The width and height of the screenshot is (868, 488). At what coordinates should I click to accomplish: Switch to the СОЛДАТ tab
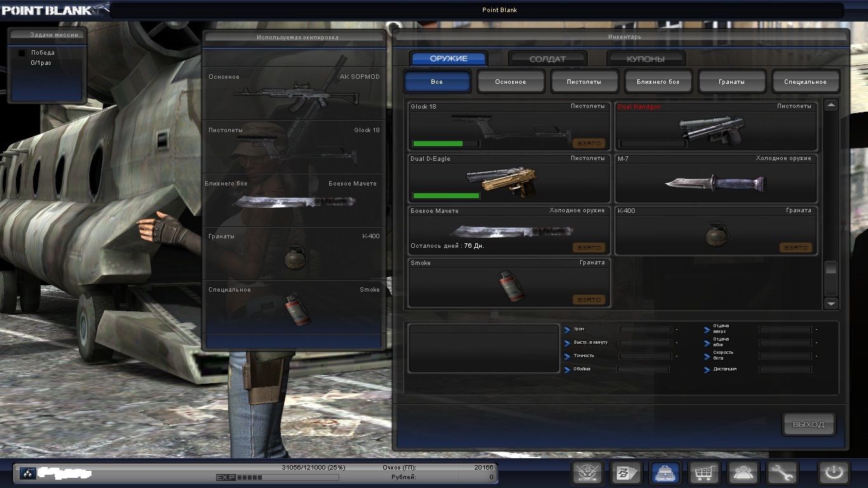click(x=548, y=59)
